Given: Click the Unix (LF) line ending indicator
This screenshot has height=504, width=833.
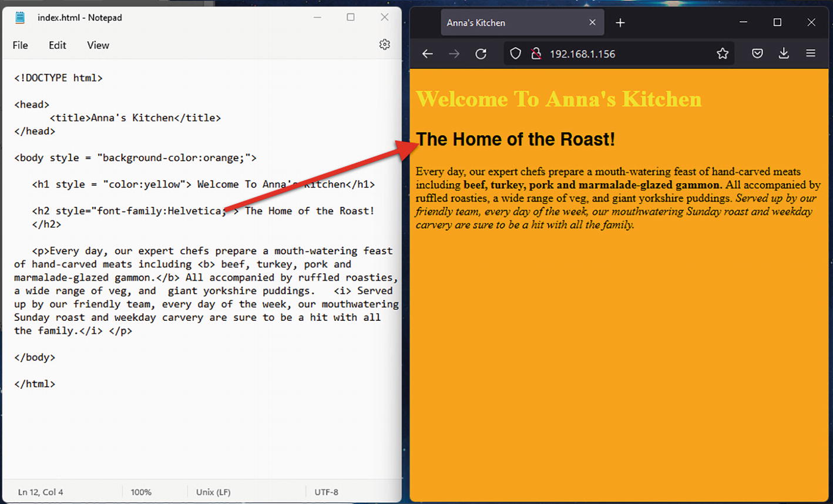Looking at the screenshot, I should tap(213, 492).
